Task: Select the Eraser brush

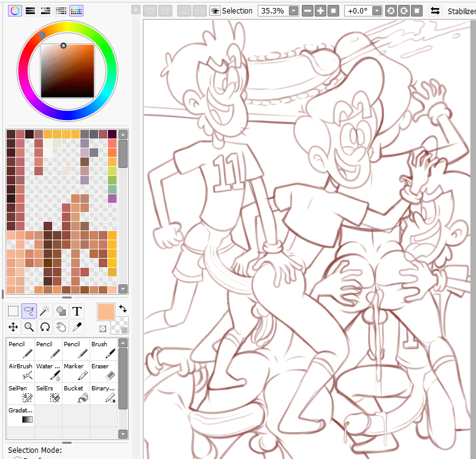Action: pyautogui.click(x=103, y=371)
